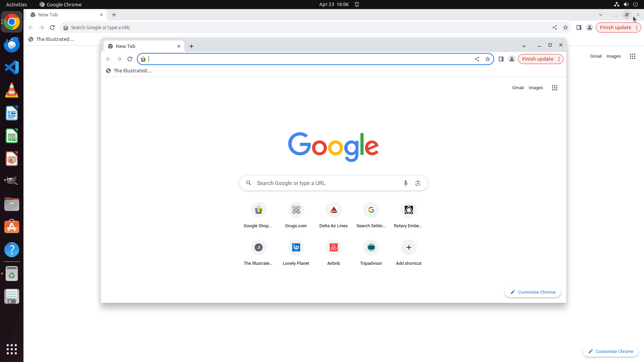Open the tab search dropdown
Viewport: 644px width, 362px height.
(600, 15)
